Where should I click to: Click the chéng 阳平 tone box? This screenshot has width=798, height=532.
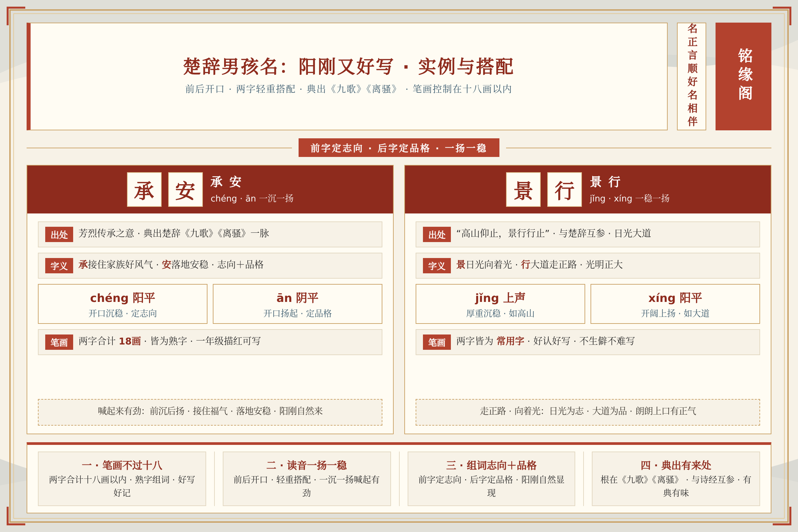coord(122,304)
